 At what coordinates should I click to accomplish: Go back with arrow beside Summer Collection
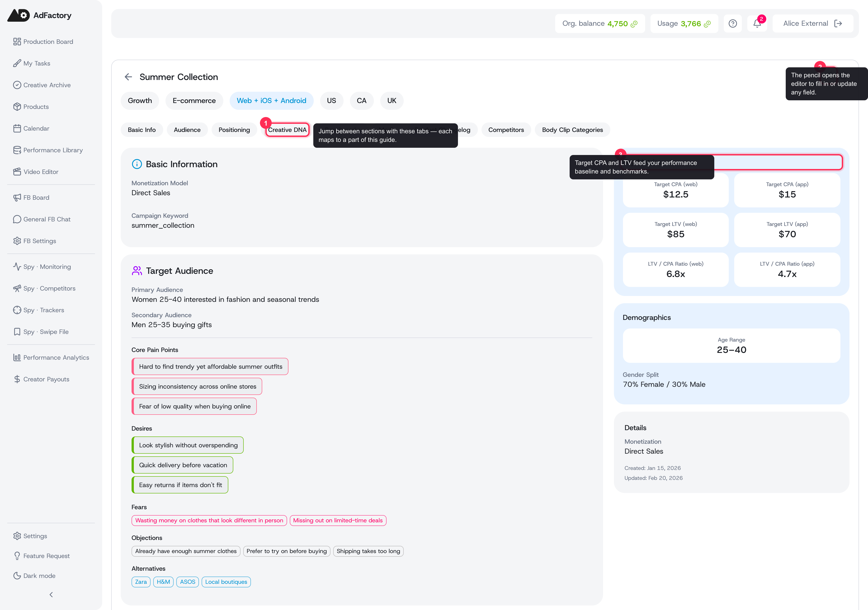tap(128, 77)
